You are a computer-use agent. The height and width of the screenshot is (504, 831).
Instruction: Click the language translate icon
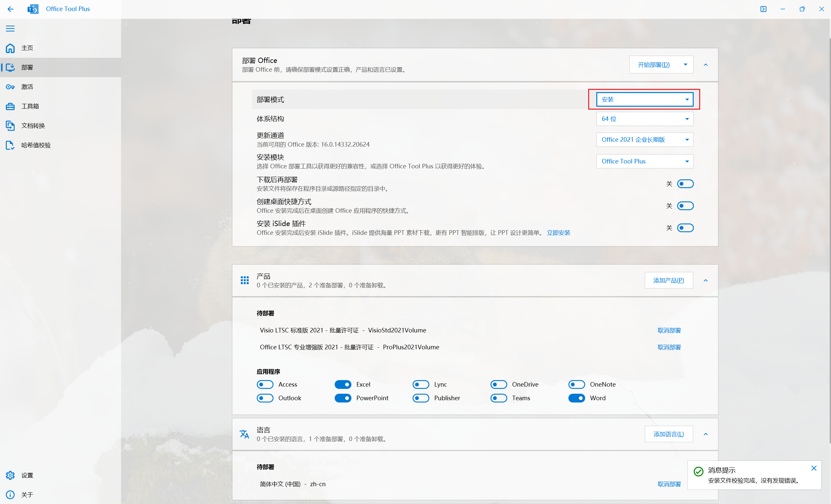tap(244, 434)
